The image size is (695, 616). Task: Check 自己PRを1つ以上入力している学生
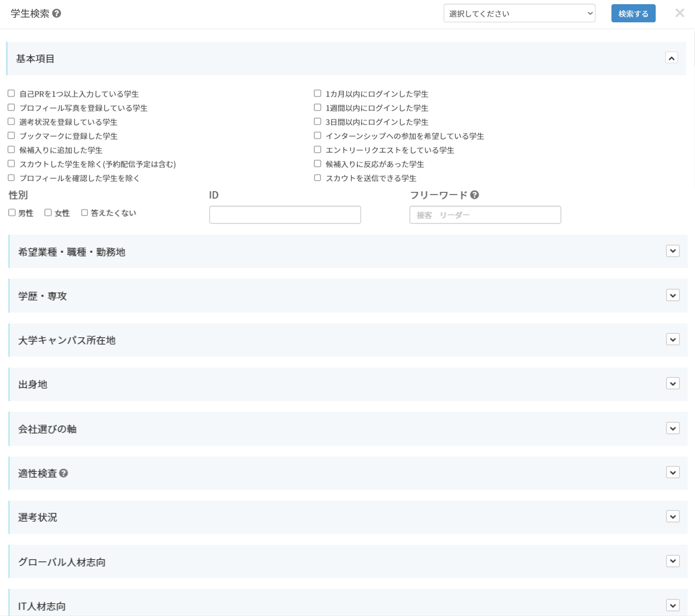11,93
